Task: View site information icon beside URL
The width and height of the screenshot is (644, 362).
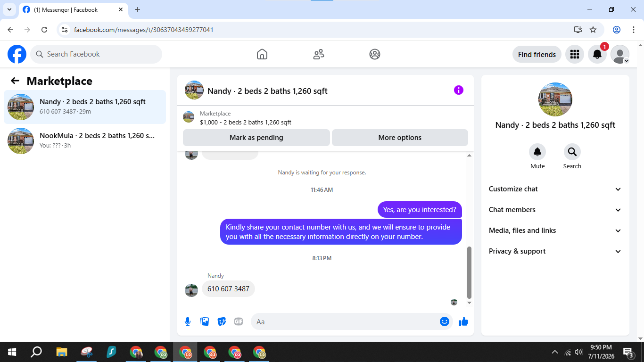Action: 65,30
